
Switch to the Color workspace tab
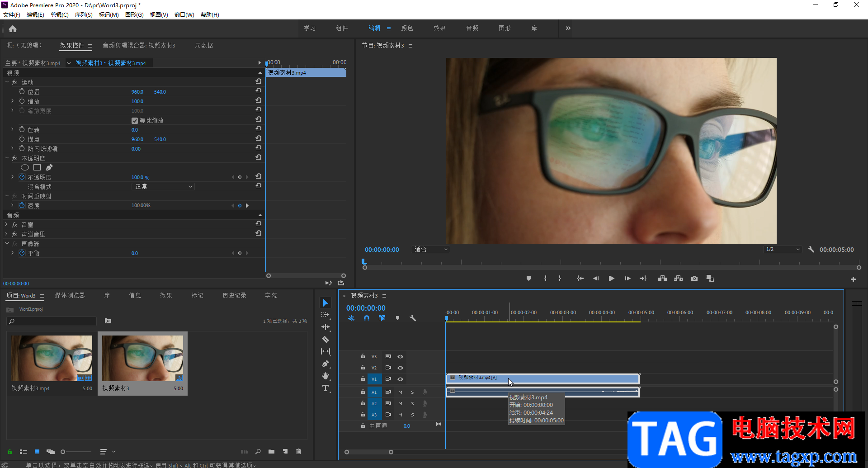407,28
